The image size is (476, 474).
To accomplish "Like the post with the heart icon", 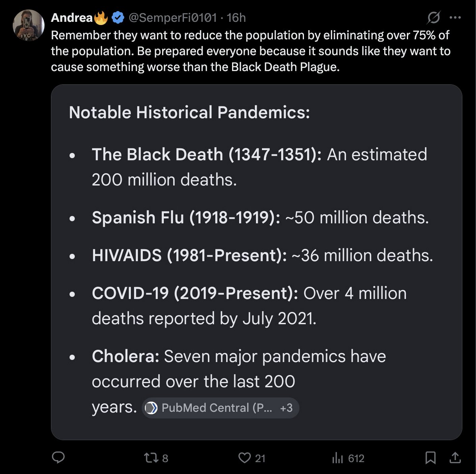I will pyautogui.click(x=244, y=458).
